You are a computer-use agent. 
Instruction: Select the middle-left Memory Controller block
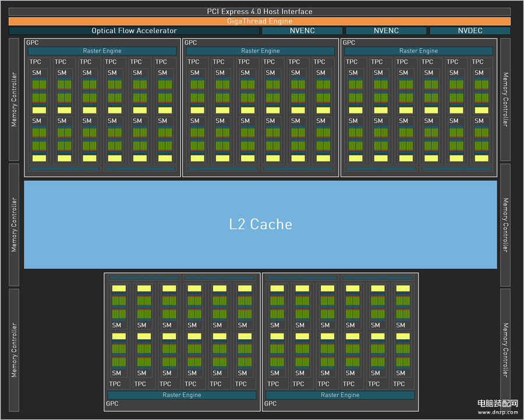pyautogui.click(x=14, y=225)
